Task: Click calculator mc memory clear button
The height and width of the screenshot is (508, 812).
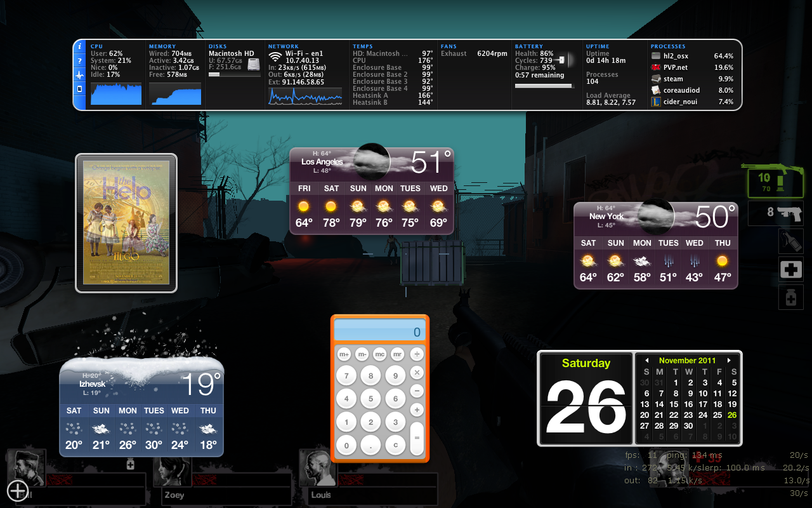Action: 380,354
